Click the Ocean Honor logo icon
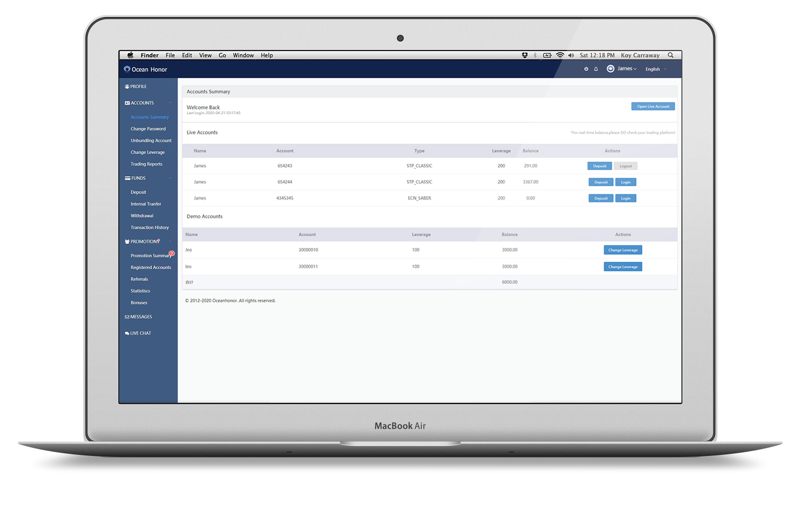The image size is (798, 532). point(127,69)
